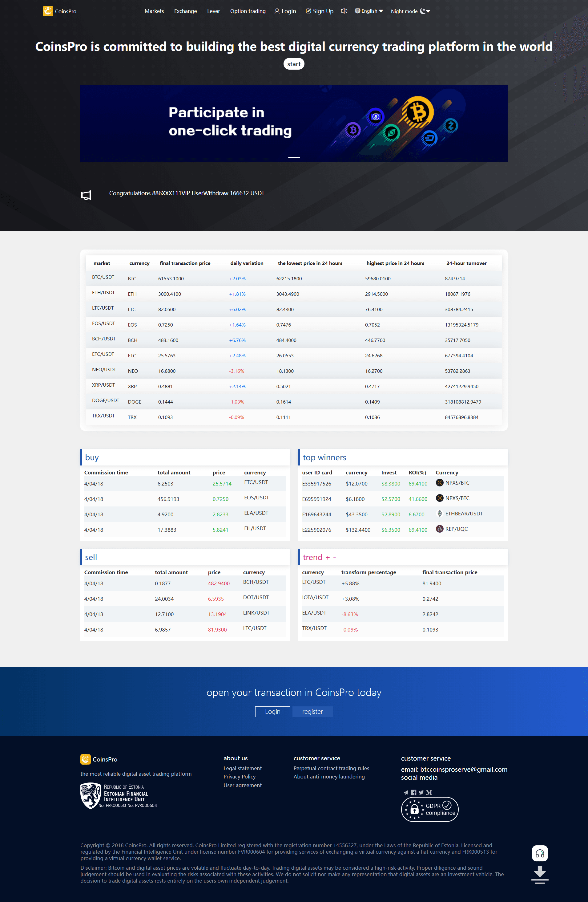
Task: Click FIL/USDT in the buy list
Action: click(x=255, y=528)
